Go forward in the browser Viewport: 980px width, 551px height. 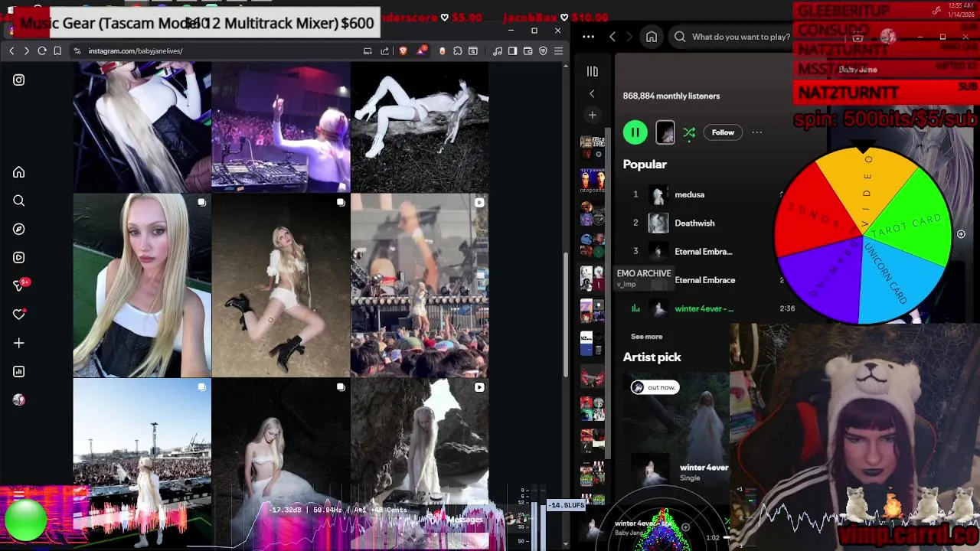[x=26, y=51]
